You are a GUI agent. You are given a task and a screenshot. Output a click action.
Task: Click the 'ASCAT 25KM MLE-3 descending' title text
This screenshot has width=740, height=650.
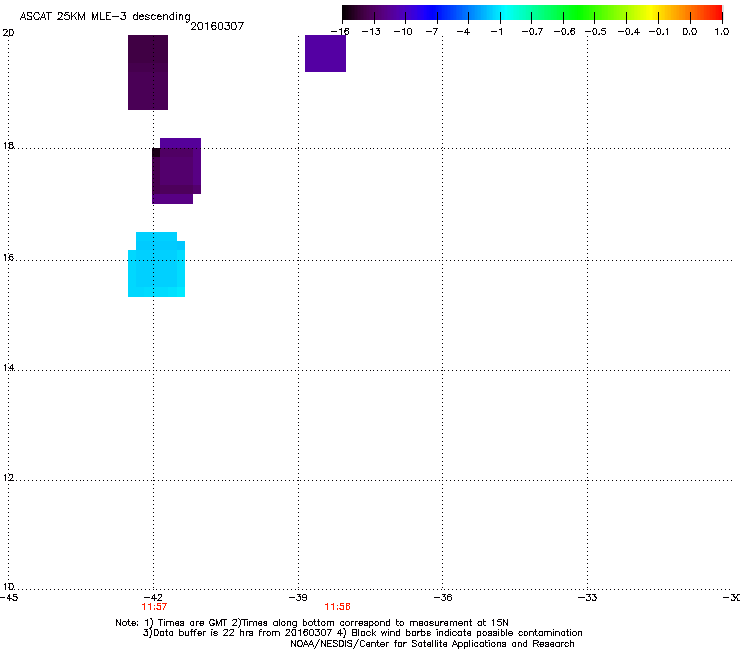105,16
